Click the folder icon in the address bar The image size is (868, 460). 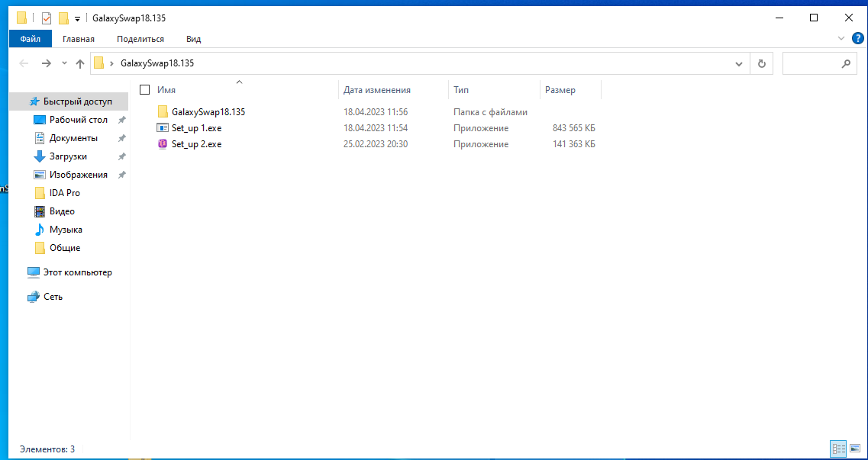click(99, 63)
